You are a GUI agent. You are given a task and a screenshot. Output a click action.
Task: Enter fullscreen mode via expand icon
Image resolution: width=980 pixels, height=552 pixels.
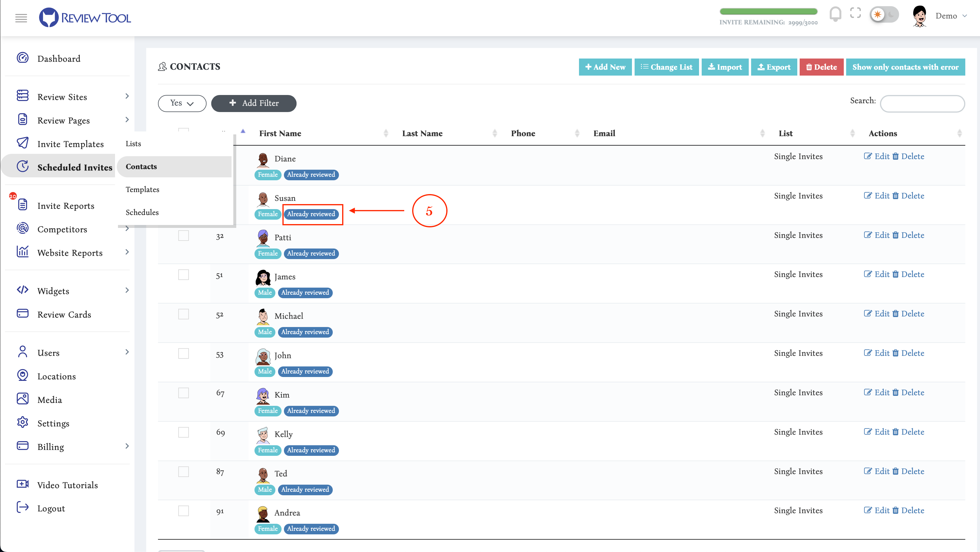[856, 13]
